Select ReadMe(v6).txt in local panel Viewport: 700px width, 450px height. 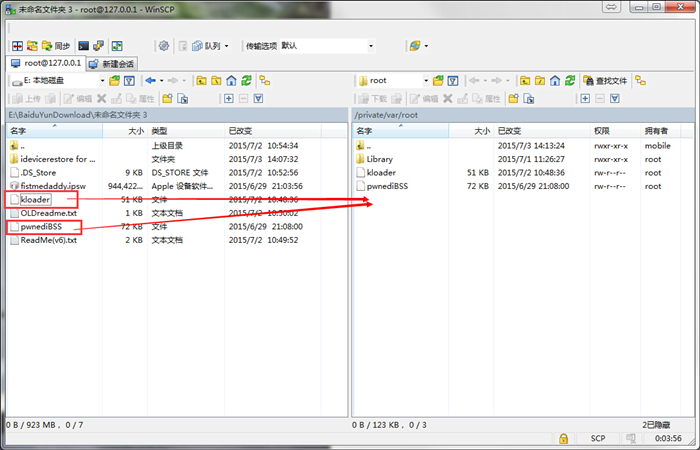tap(43, 240)
